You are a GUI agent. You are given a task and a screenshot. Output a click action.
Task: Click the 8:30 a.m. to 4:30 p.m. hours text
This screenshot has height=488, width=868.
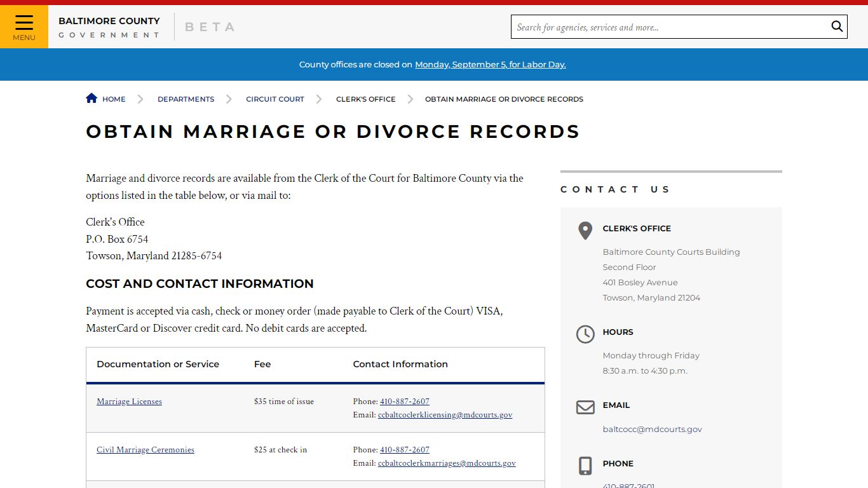[645, 371]
